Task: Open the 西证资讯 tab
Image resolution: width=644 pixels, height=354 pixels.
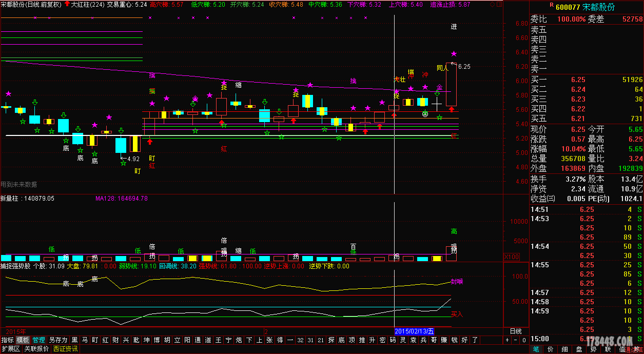Action: 65,348
